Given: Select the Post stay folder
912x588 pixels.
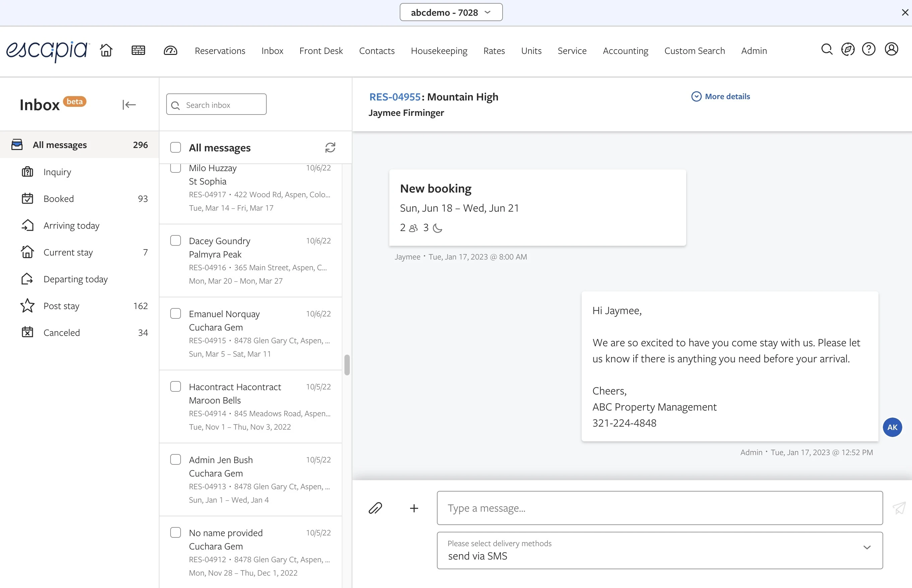Looking at the screenshot, I should click(x=62, y=306).
